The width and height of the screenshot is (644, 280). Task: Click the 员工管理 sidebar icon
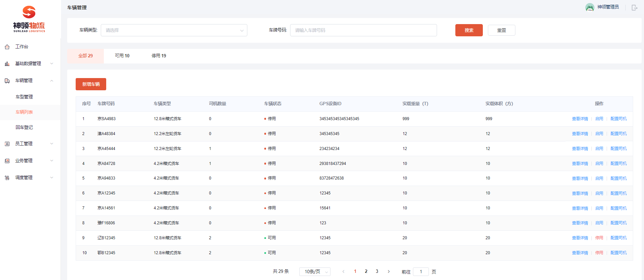tap(7, 144)
